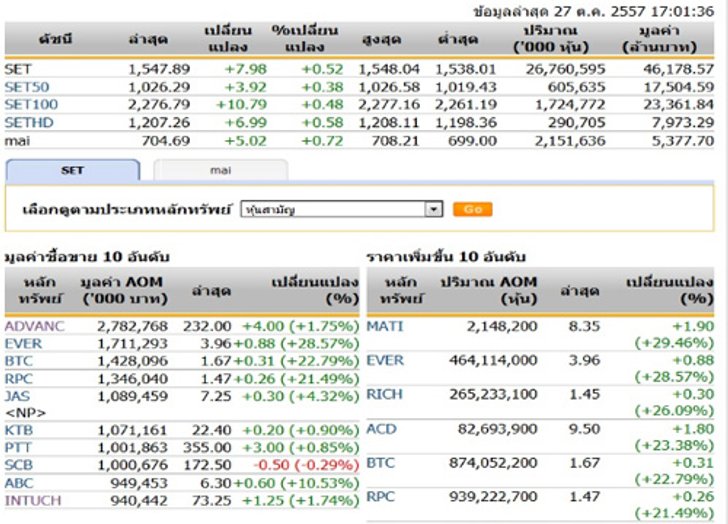
Task: Open the SCB stock link
Action: [19, 465]
